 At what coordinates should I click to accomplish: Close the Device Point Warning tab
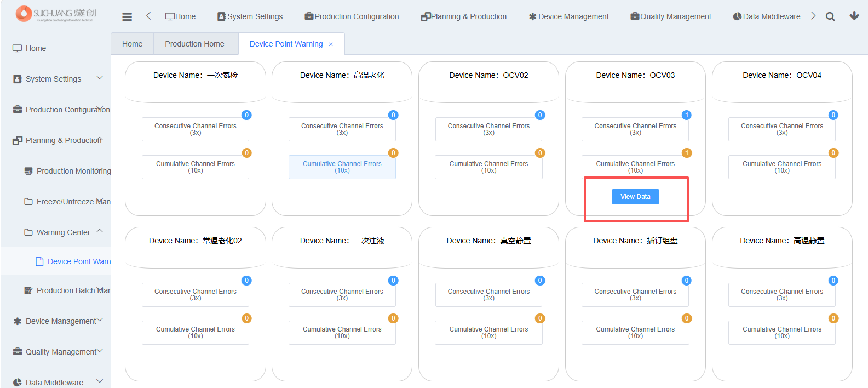[331, 44]
